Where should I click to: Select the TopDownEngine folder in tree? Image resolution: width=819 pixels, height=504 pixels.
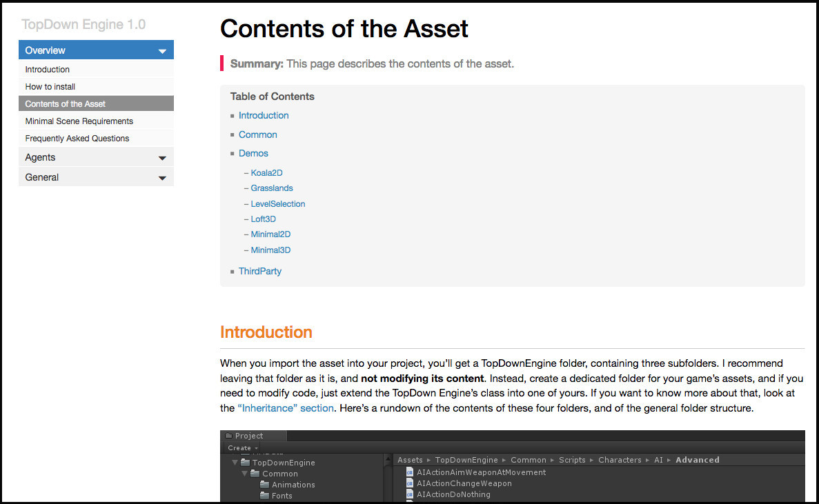click(x=284, y=463)
